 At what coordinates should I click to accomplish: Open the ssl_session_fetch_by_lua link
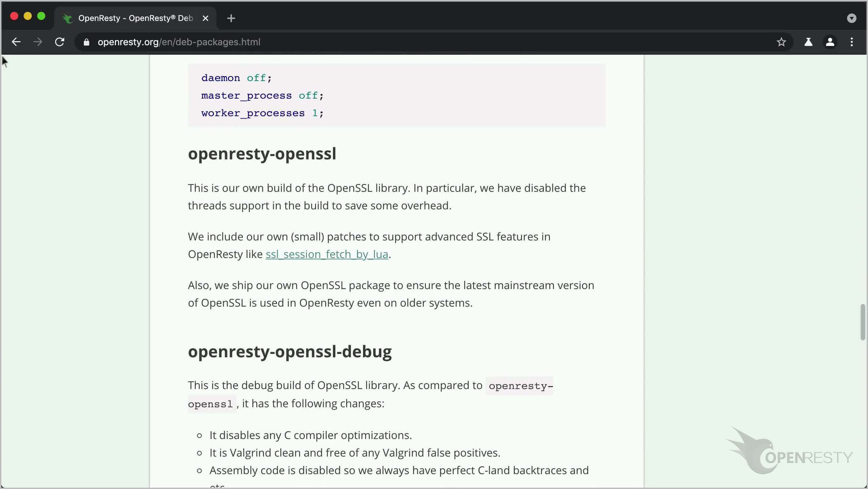pos(327,254)
